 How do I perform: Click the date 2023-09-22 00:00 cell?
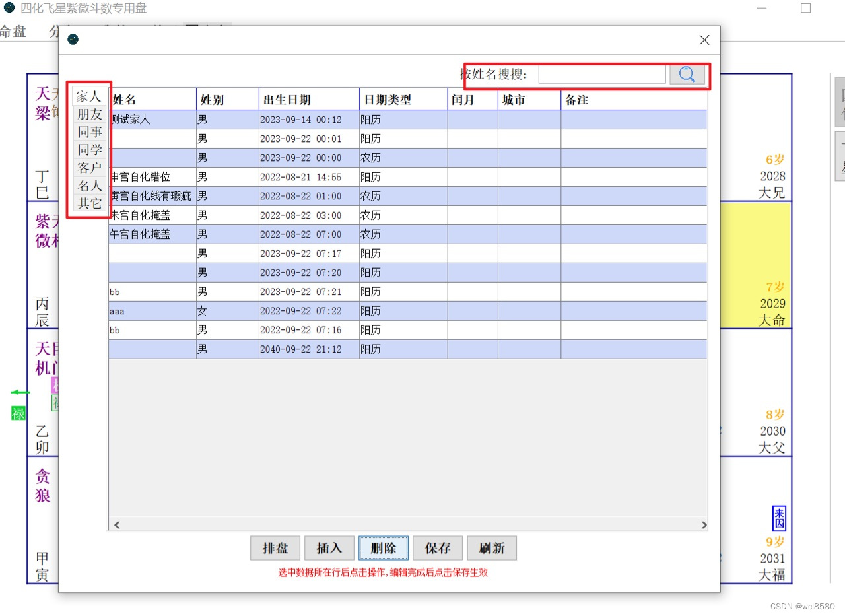coord(310,158)
